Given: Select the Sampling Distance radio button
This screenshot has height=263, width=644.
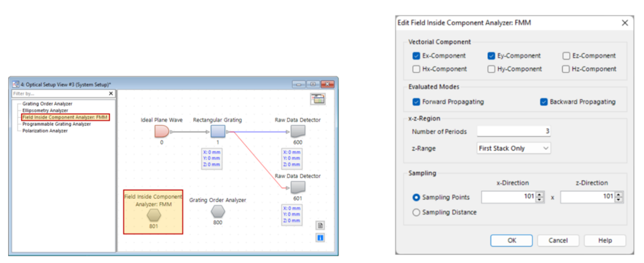Looking at the screenshot, I should [416, 213].
